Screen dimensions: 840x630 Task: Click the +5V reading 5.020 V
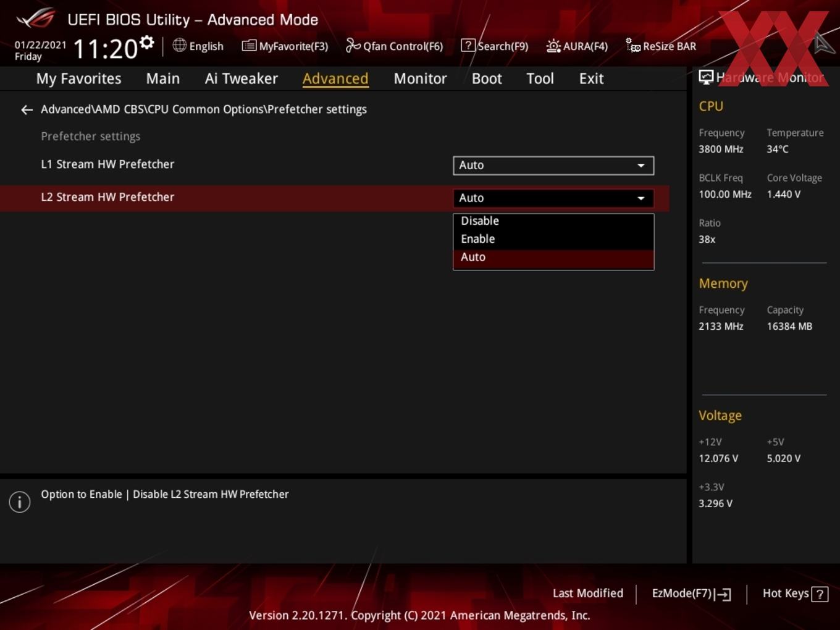tap(784, 458)
